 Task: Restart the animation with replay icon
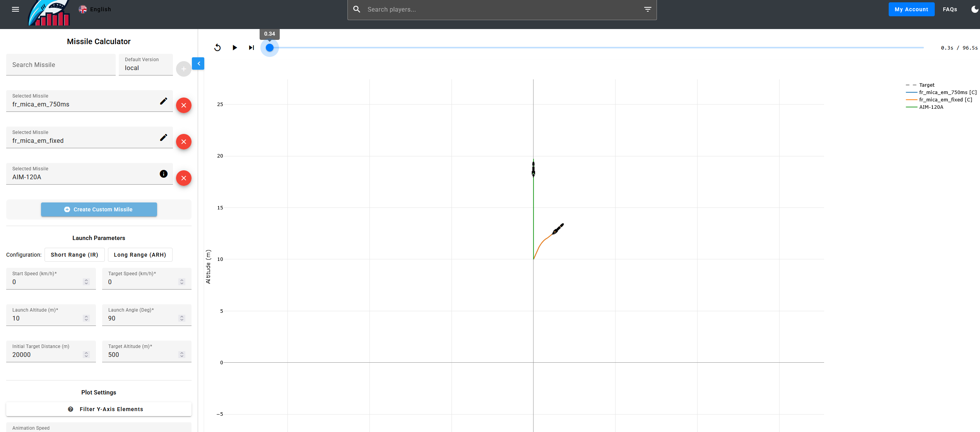[x=217, y=48]
